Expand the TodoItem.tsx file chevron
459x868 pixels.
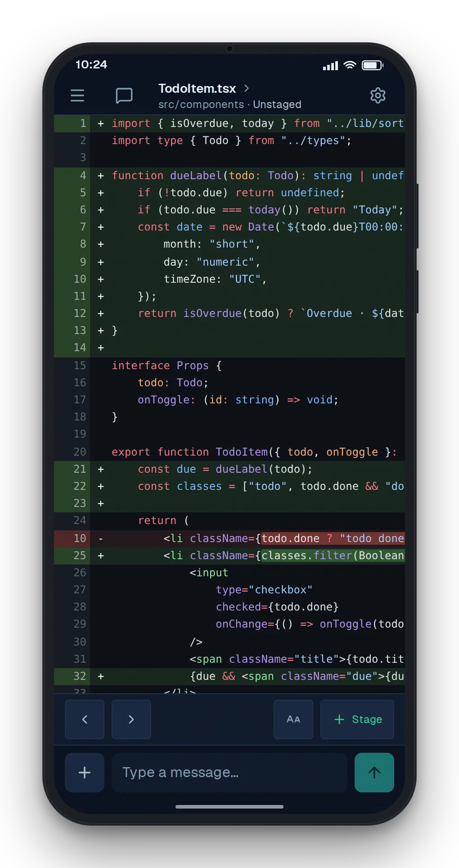point(246,88)
